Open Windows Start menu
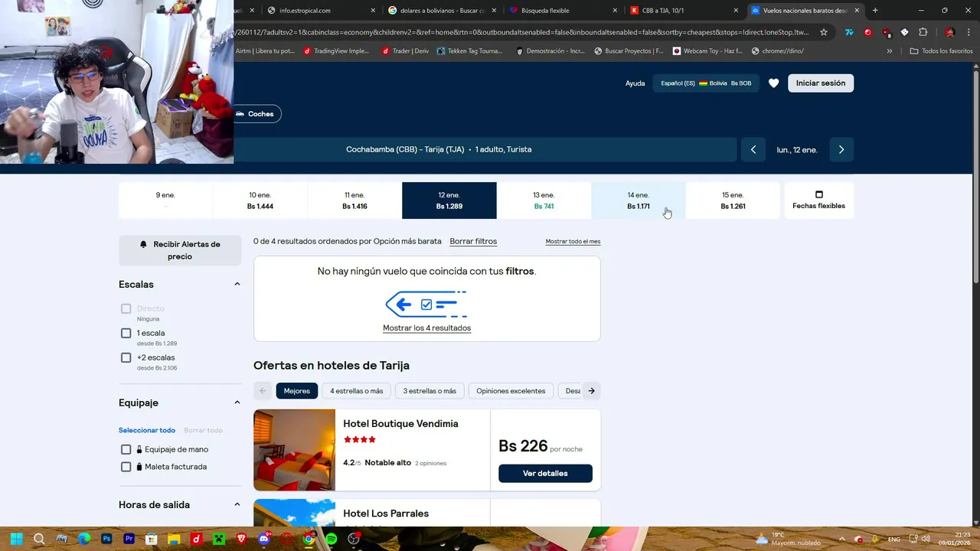The image size is (980, 551). pos(17,539)
